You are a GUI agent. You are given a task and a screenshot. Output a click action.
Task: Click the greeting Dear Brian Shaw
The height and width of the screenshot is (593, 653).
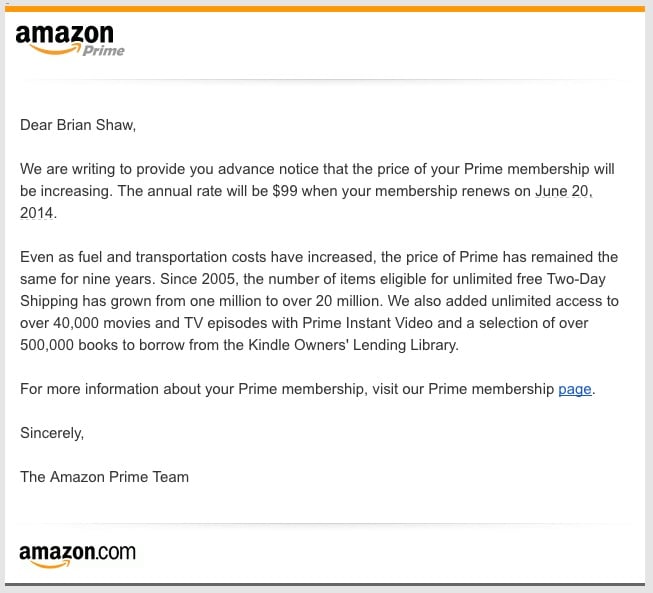click(x=77, y=125)
